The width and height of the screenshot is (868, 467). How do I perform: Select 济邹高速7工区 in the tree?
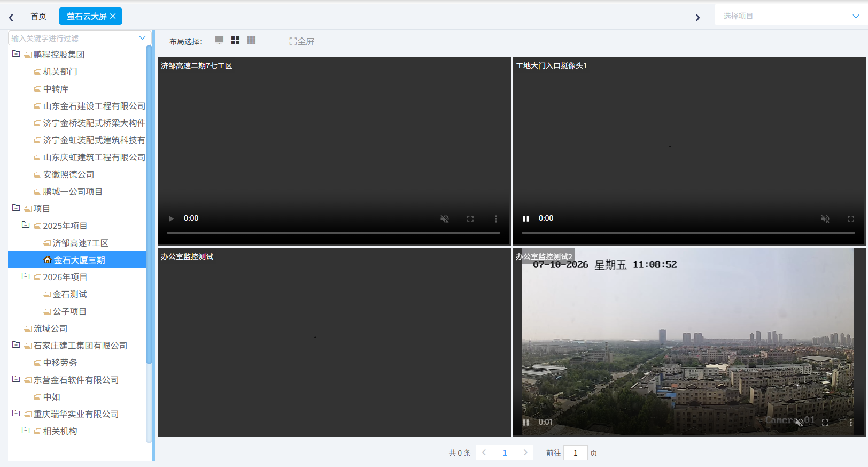[x=80, y=243]
